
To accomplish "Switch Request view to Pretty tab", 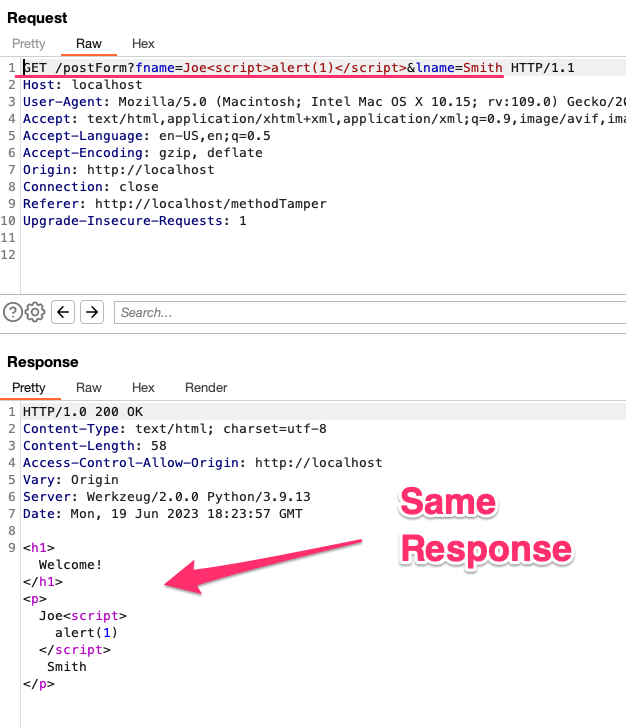I will [29, 44].
